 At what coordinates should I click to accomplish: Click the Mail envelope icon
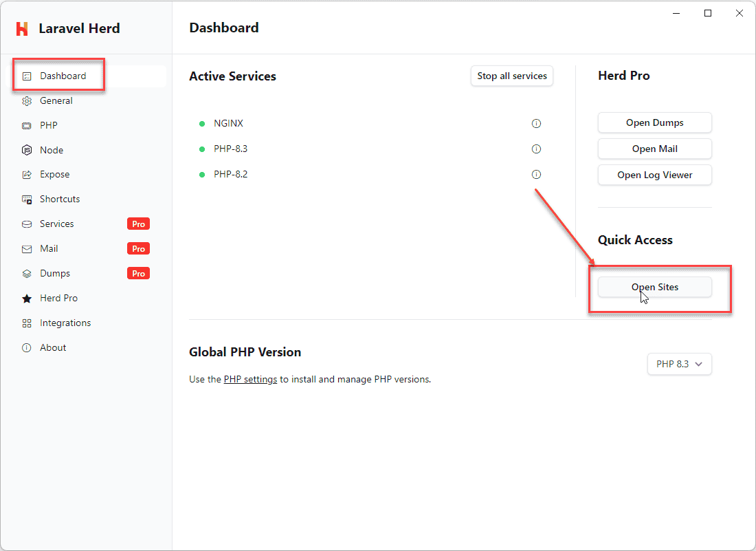point(27,249)
